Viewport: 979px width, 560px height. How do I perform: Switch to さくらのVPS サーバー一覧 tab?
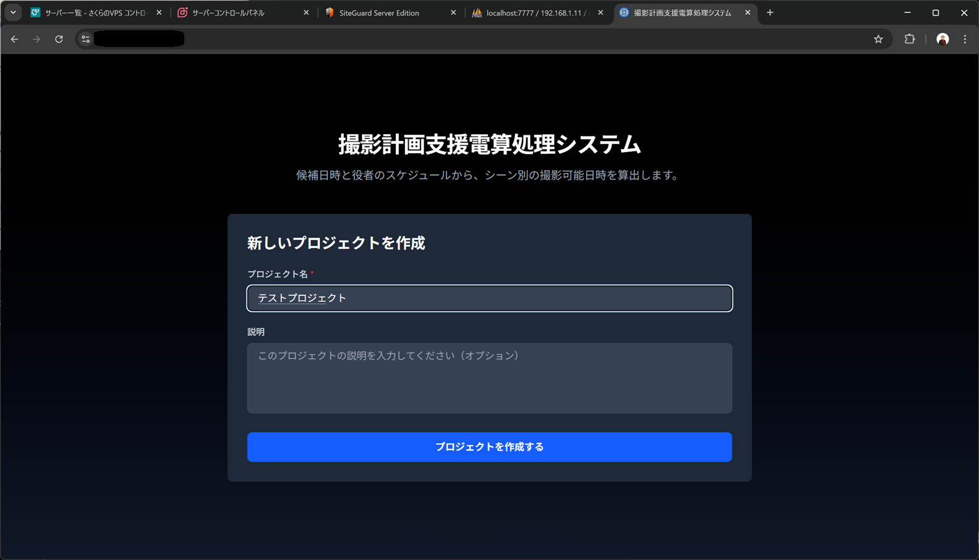click(x=93, y=12)
